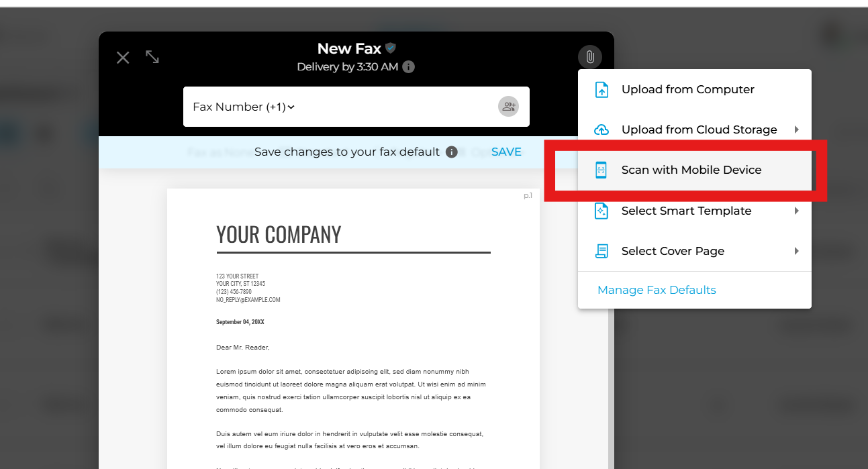This screenshot has width=868, height=469.
Task: Expand the Upload from Cloud Storage submenu arrow
Action: click(797, 129)
